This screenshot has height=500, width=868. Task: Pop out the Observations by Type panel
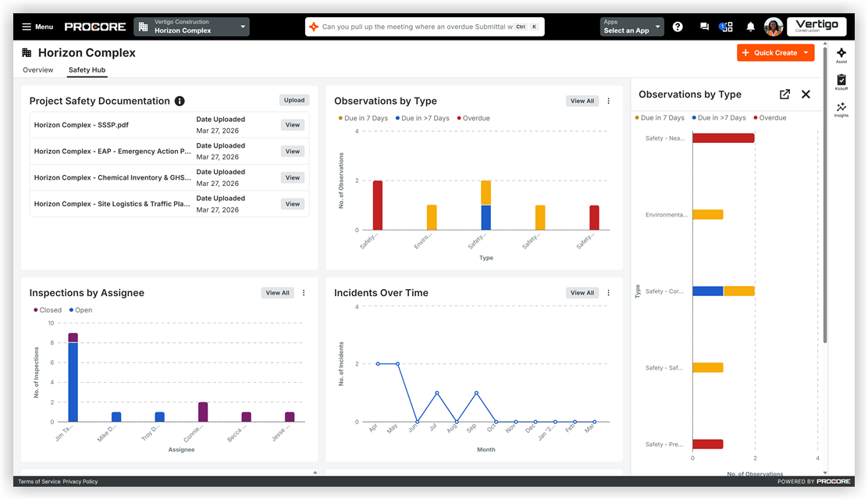point(784,94)
